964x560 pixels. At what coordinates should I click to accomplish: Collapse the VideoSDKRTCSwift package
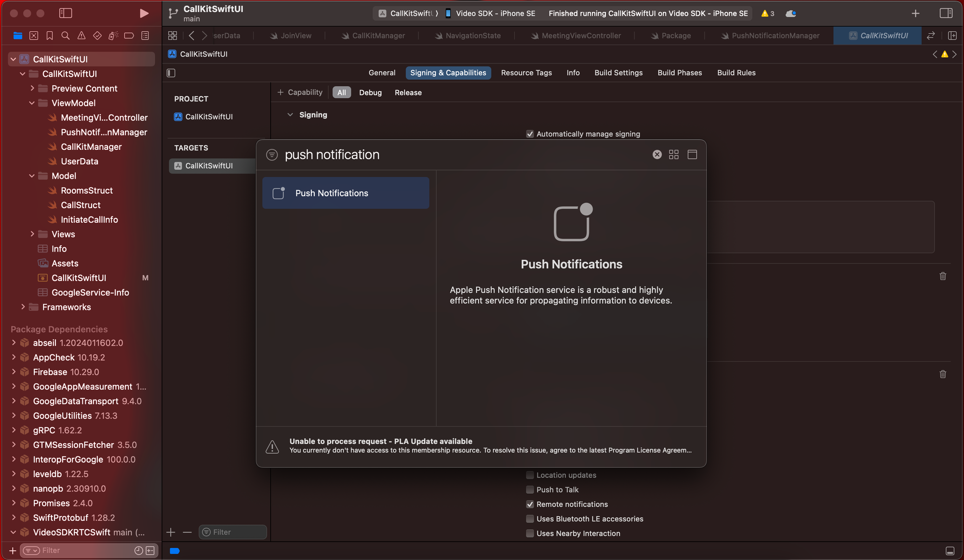[13, 532]
